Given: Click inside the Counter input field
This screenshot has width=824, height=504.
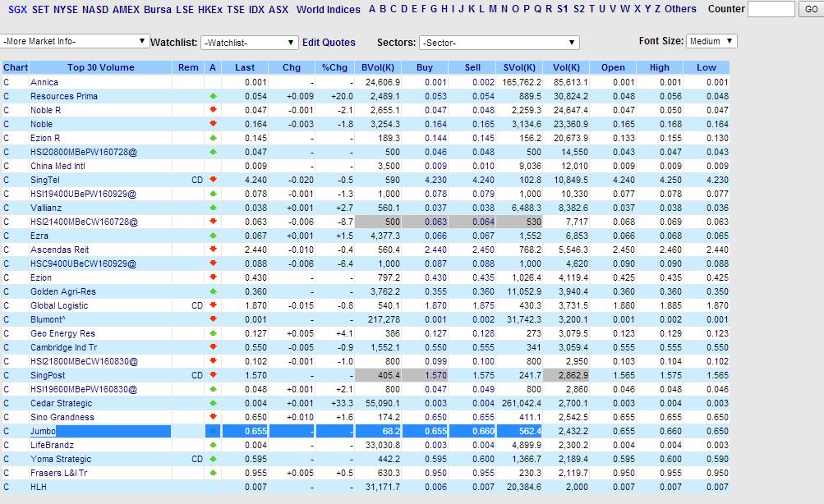Looking at the screenshot, I should click(771, 10).
